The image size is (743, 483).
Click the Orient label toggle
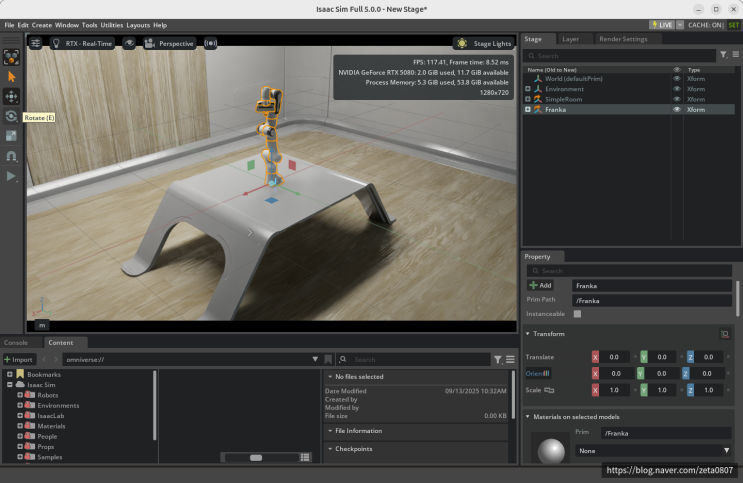point(537,374)
